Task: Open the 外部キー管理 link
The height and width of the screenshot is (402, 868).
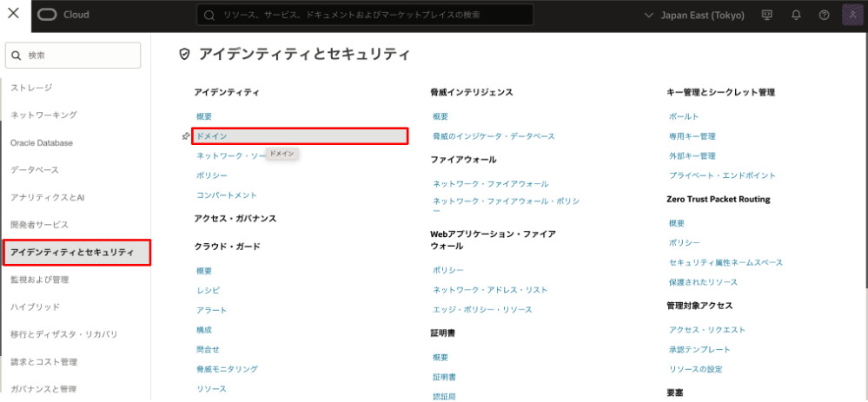Action: [692, 156]
